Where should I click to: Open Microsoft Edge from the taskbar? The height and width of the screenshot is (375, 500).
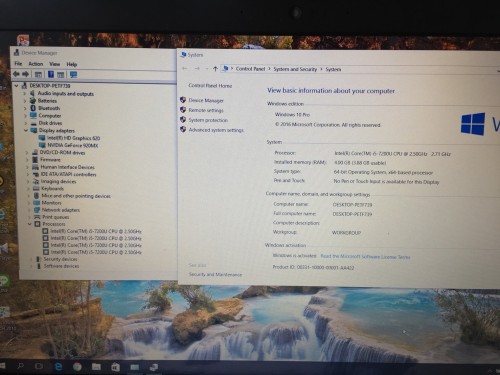point(58,367)
